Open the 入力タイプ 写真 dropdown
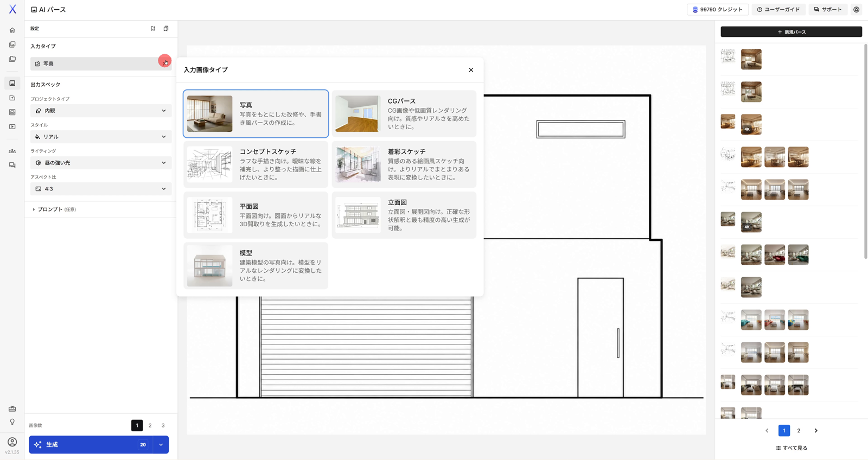868x460 pixels. (101, 63)
